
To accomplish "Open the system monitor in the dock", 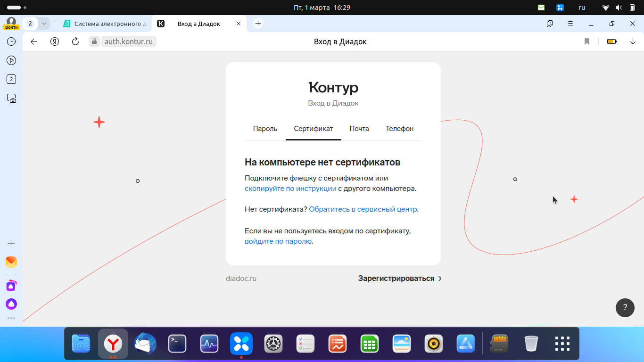I will [x=209, y=344].
